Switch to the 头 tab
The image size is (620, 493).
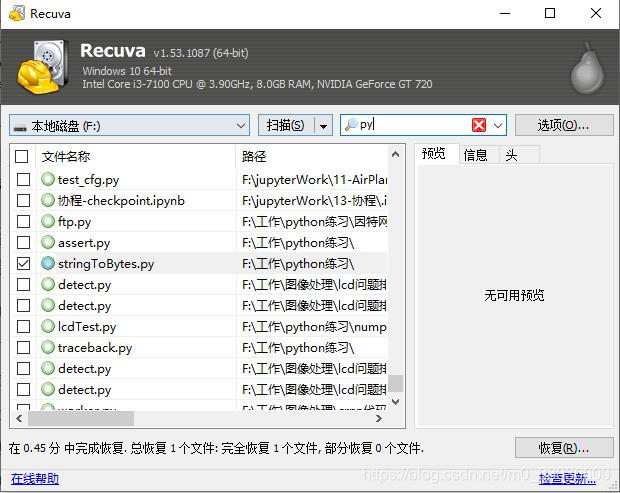(511, 155)
